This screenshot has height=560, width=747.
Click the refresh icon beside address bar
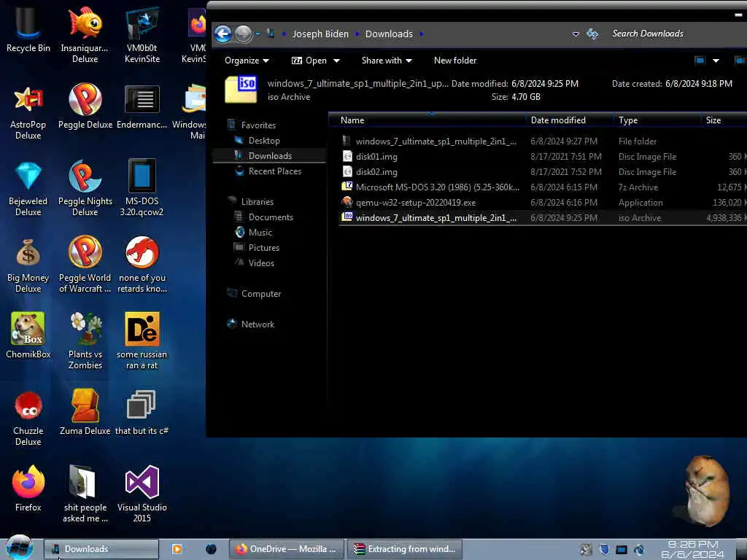[592, 34]
